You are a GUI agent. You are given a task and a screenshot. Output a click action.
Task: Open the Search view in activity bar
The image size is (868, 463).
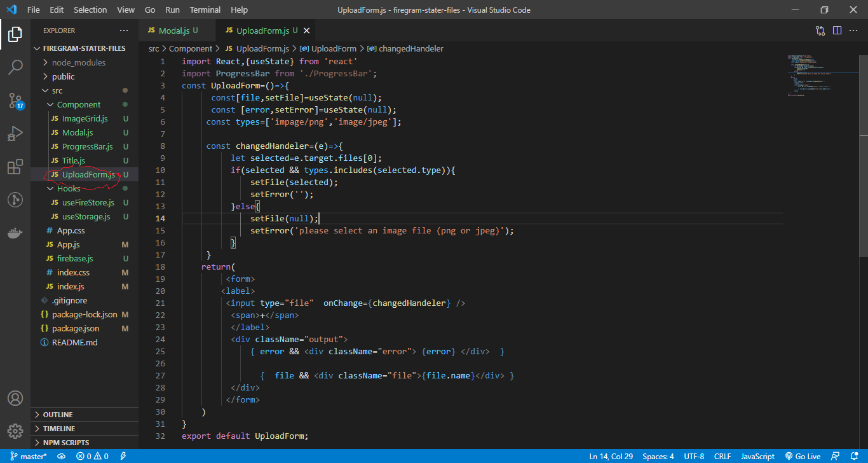click(15, 67)
